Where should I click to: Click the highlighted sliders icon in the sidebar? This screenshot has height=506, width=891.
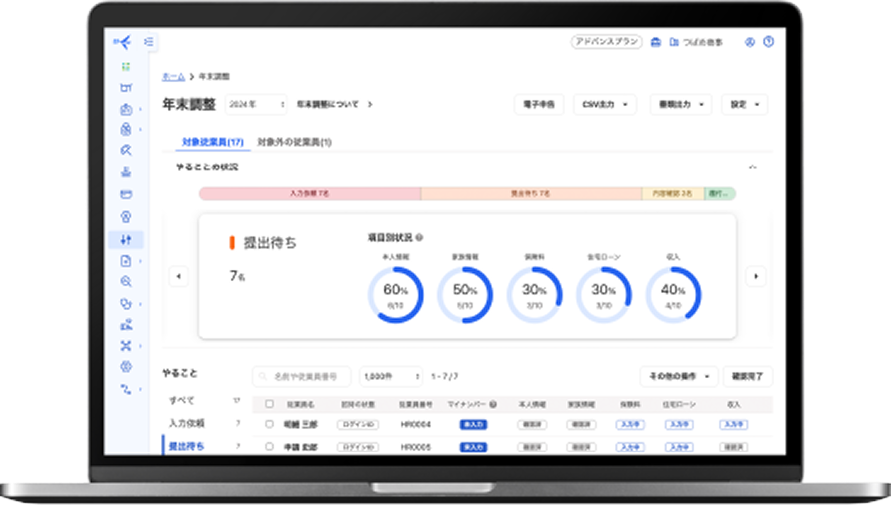point(126,239)
